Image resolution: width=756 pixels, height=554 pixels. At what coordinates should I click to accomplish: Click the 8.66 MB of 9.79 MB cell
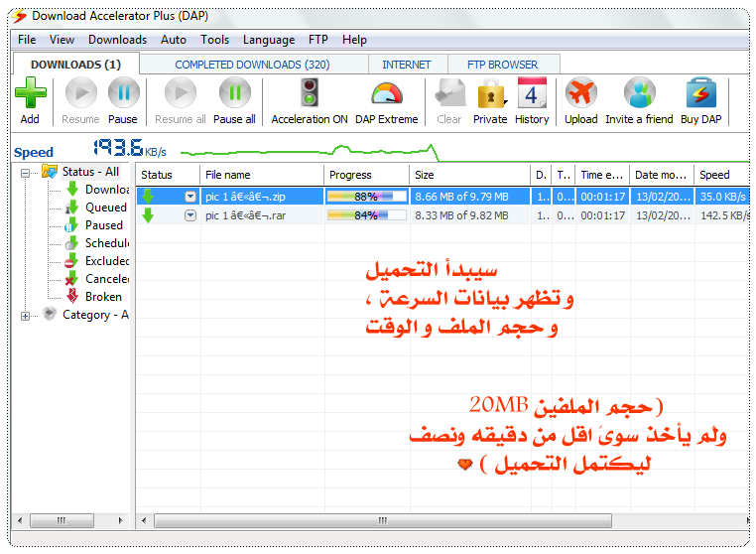pos(470,197)
